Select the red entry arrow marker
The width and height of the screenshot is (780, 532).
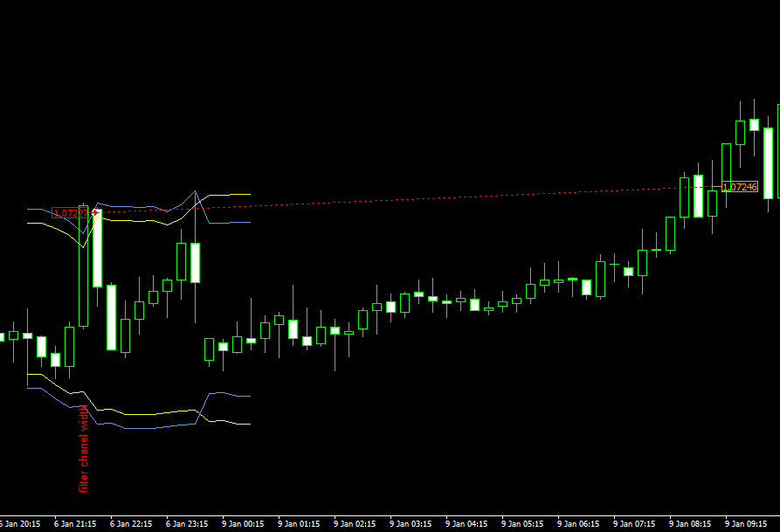pyautogui.click(x=95, y=212)
